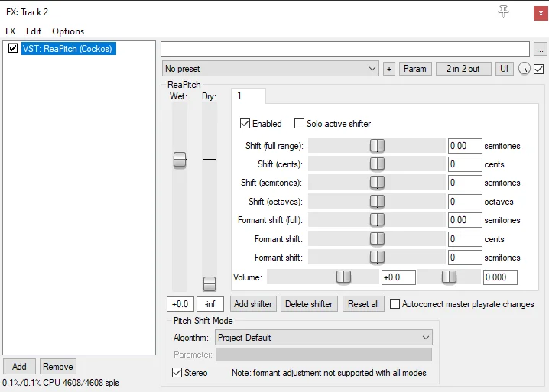Click the Param button
Viewport: 549px width, 392px height.
[414, 69]
